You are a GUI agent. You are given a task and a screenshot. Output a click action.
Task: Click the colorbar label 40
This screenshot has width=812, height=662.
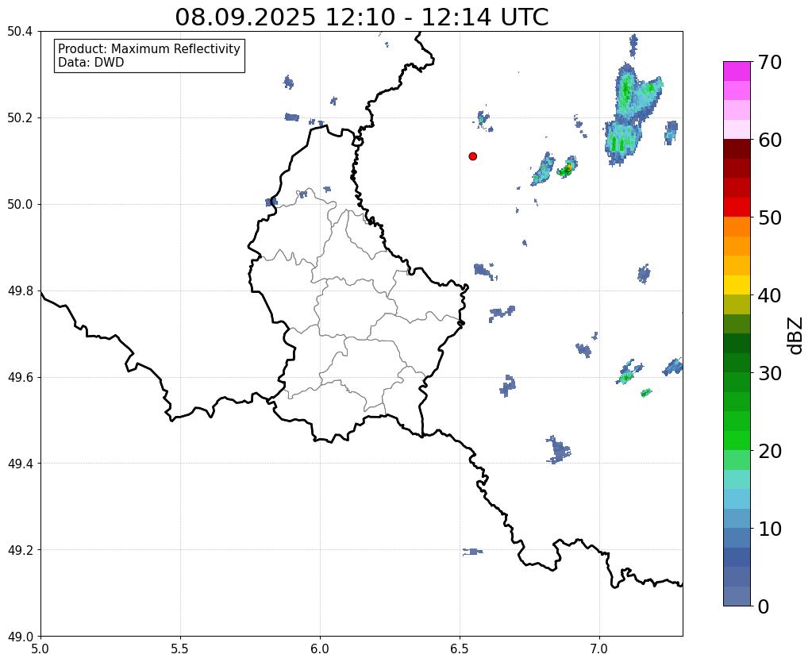click(x=770, y=295)
